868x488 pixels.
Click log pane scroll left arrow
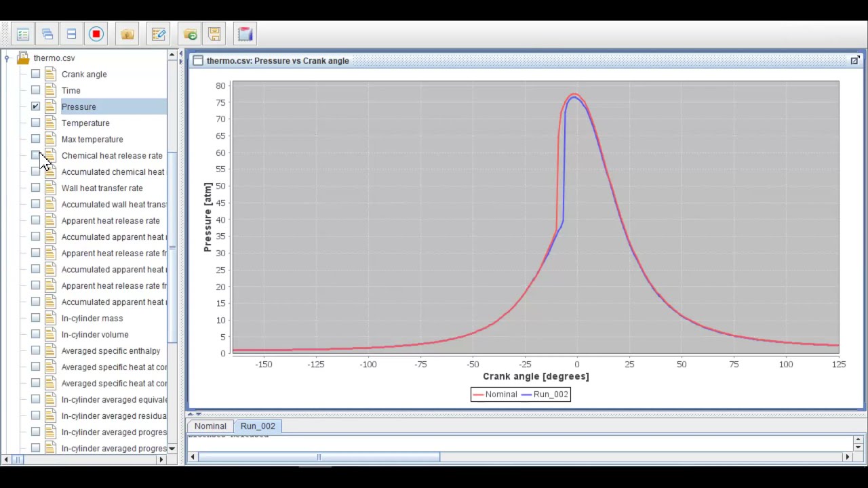(x=193, y=457)
